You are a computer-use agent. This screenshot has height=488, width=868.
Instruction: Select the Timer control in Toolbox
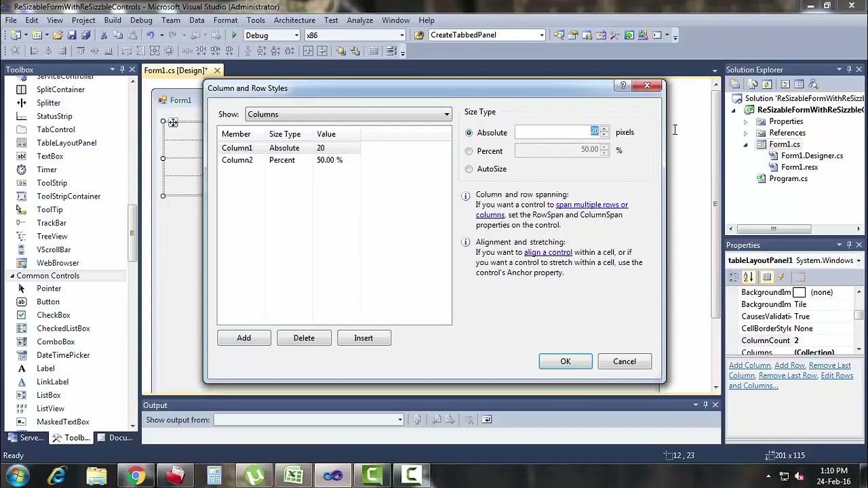click(47, 169)
